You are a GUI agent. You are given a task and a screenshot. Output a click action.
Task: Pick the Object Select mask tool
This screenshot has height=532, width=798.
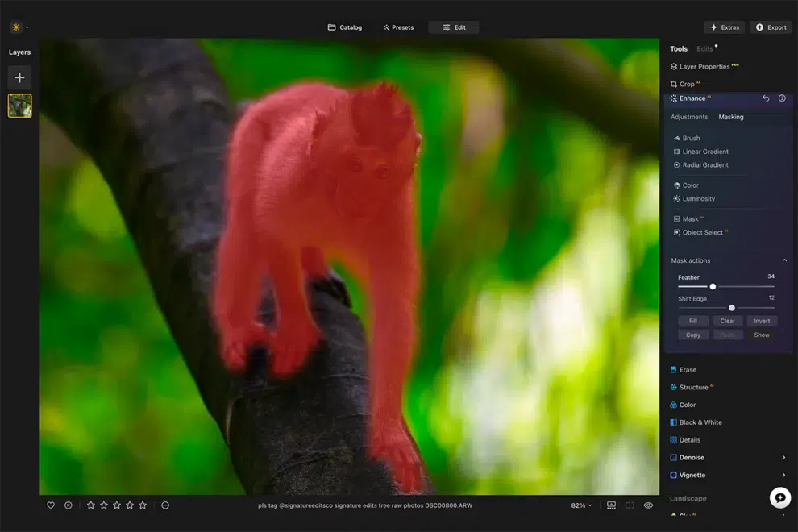[x=702, y=233]
